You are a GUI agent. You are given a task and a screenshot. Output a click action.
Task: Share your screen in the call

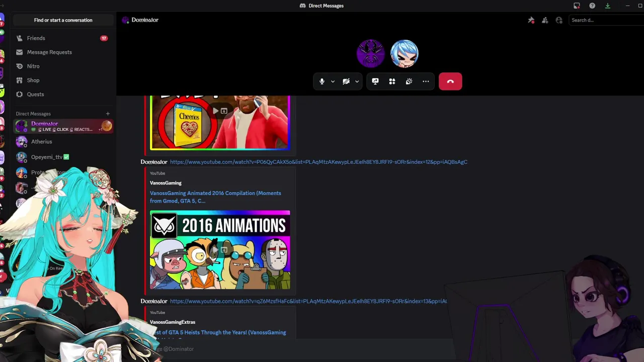(375, 81)
